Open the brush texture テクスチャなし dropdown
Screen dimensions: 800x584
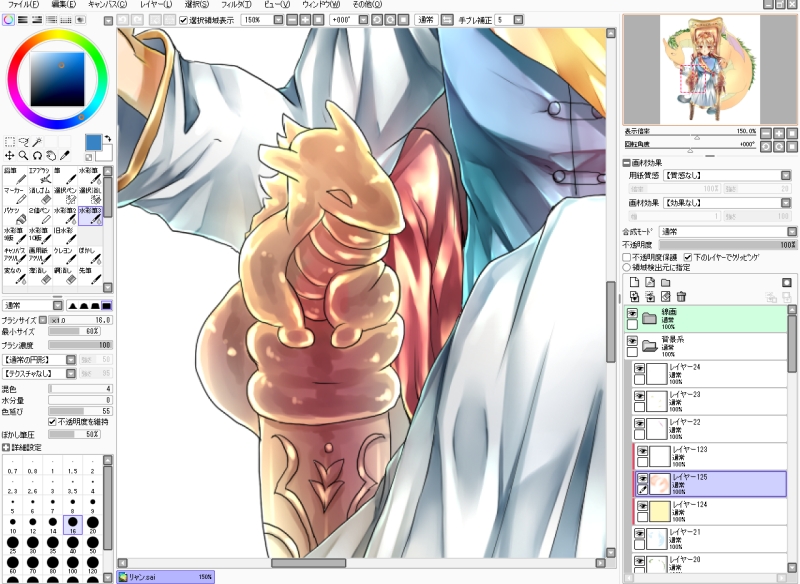coord(71,373)
